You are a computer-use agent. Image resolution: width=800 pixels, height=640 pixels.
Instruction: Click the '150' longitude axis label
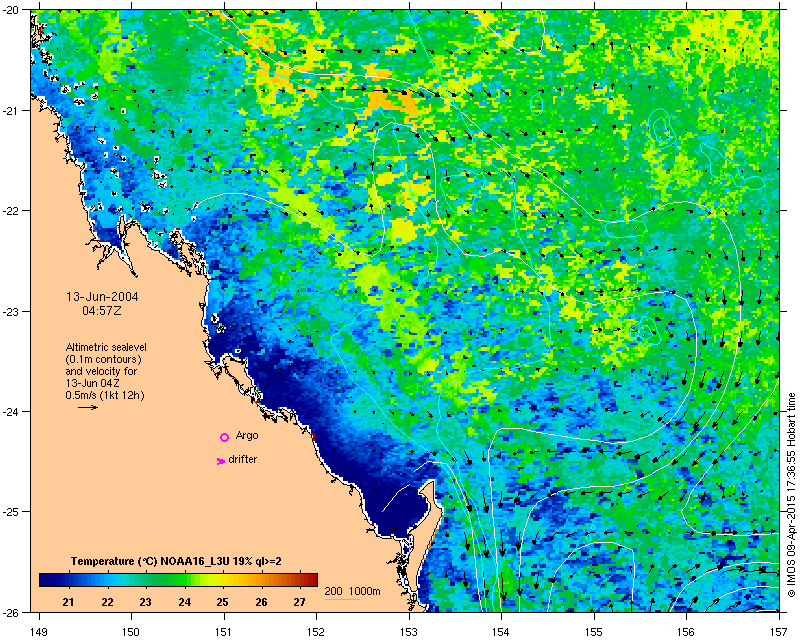(131, 632)
